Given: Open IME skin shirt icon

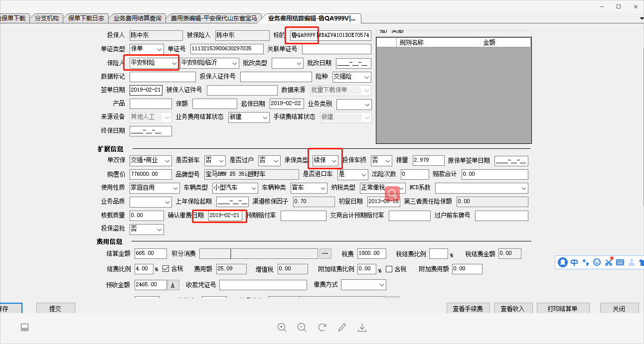Looking at the screenshot, I should pos(641,262).
